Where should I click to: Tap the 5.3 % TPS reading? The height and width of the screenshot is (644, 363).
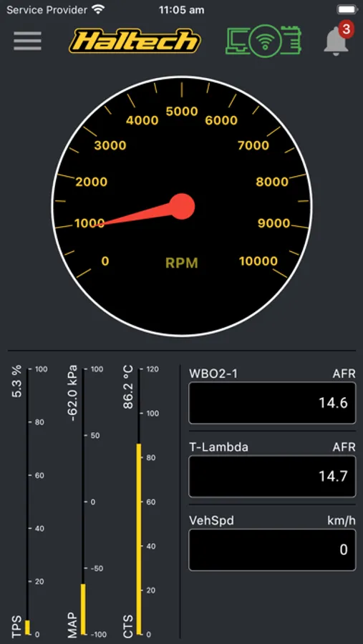coord(17,381)
